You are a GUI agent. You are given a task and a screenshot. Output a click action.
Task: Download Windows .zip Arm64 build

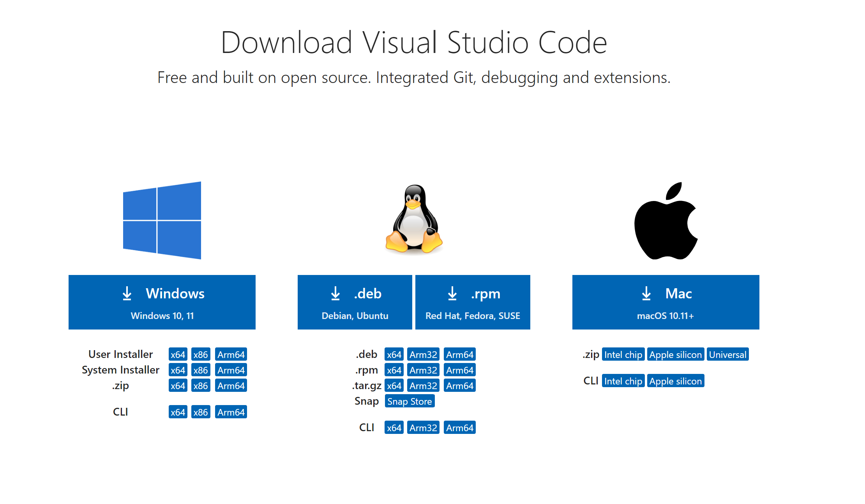coord(231,386)
